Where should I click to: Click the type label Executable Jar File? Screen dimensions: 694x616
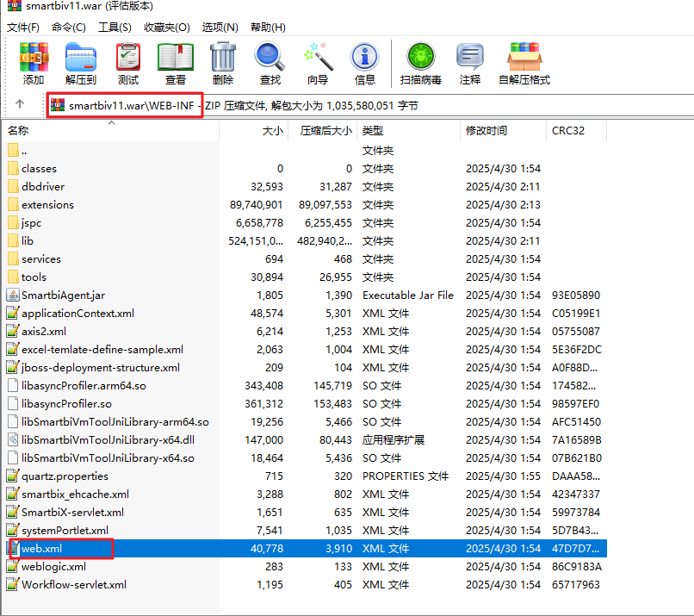tap(408, 295)
